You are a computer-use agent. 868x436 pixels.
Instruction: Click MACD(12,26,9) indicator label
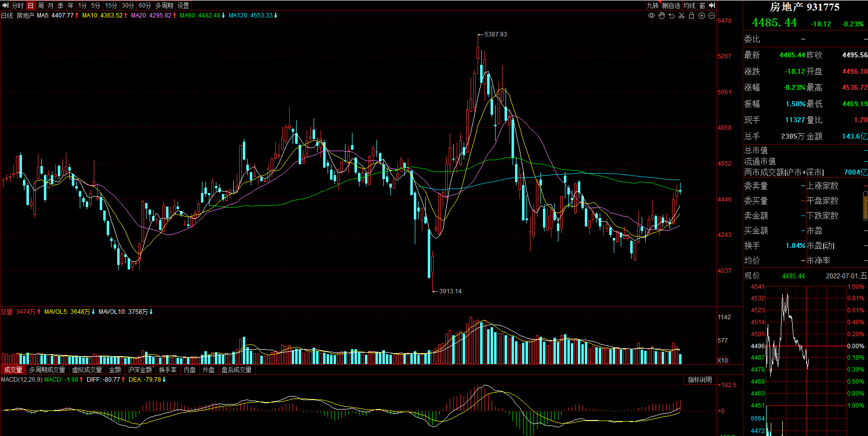(21, 380)
